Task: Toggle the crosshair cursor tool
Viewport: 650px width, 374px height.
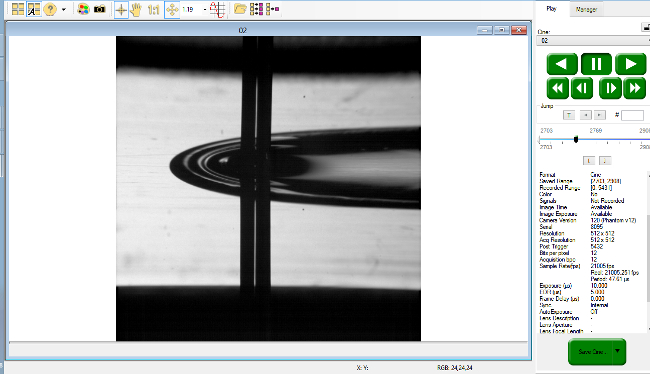Action: pyautogui.click(x=121, y=10)
